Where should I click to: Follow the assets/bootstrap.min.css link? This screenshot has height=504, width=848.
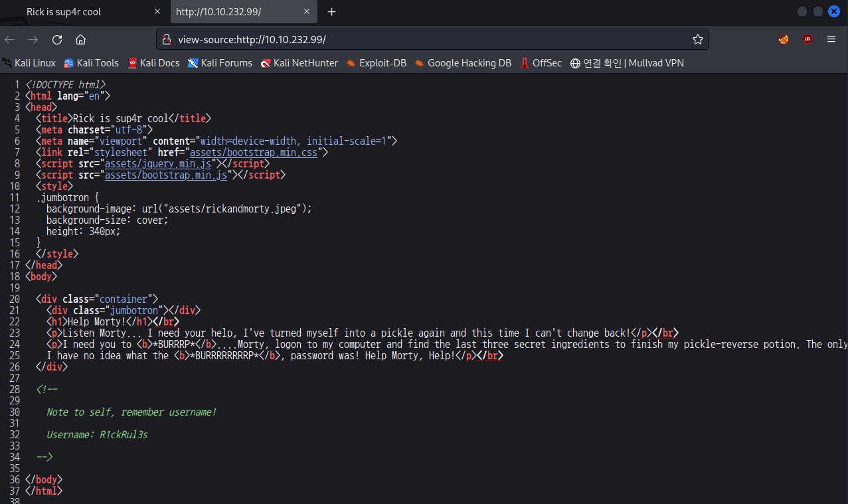(x=255, y=152)
